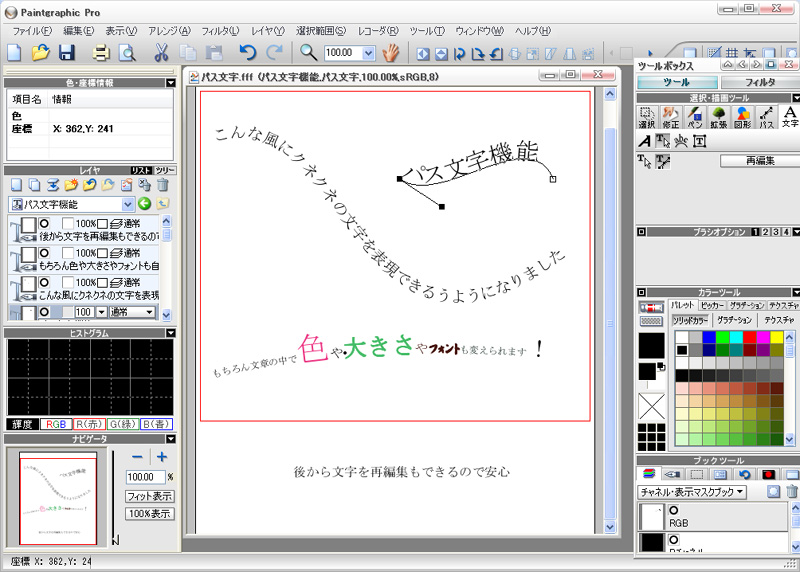Select the 拡張 extended tool
This screenshot has height=572, width=800.
(x=718, y=118)
